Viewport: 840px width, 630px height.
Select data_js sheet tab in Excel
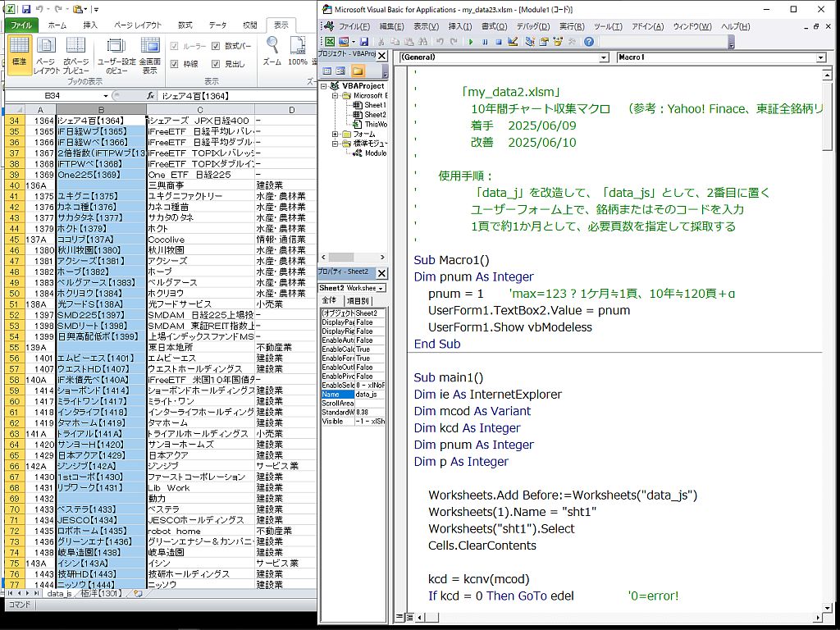pos(59,594)
